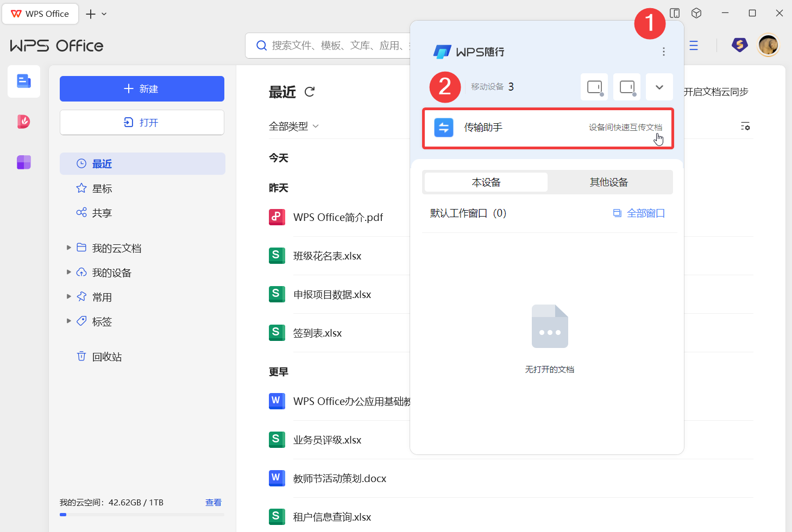The image size is (792, 532).
Task: Open 我的设备 item
Action: (111, 273)
